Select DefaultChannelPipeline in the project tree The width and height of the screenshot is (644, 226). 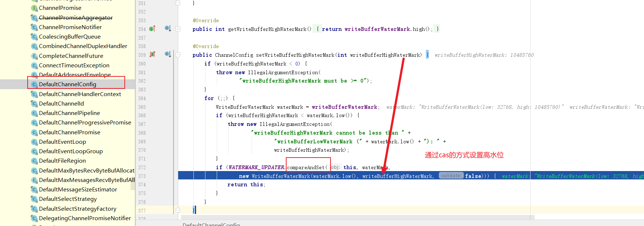click(x=69, y=113)
